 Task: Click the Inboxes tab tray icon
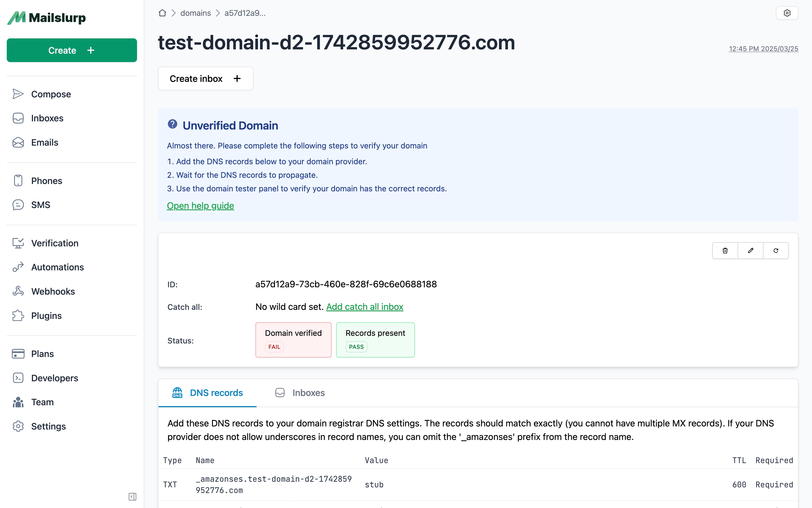pyautogui.click(x=280, y=393)
